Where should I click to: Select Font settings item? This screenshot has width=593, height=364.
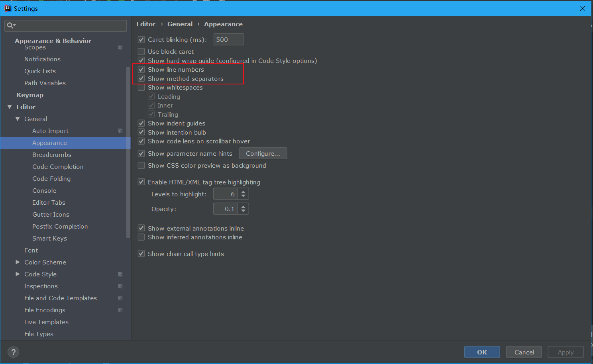click(x=31, y=250)
